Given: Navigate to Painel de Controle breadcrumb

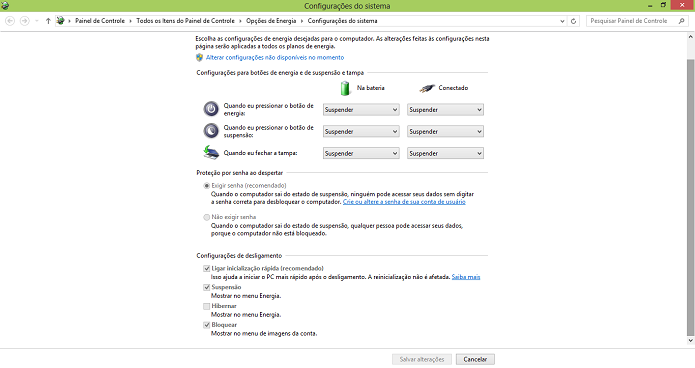Looking at the screenshot, I should (100, 21).
